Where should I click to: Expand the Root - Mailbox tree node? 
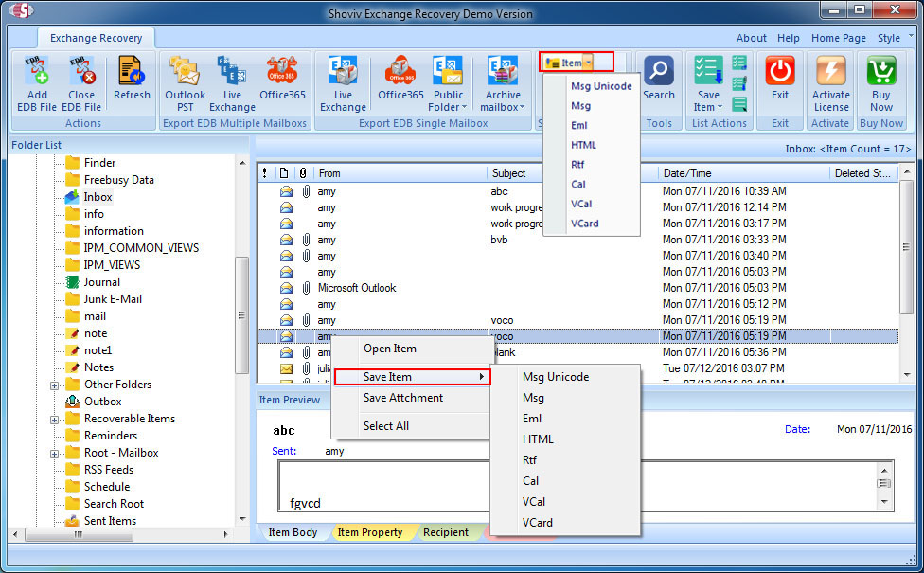[55, 453]
